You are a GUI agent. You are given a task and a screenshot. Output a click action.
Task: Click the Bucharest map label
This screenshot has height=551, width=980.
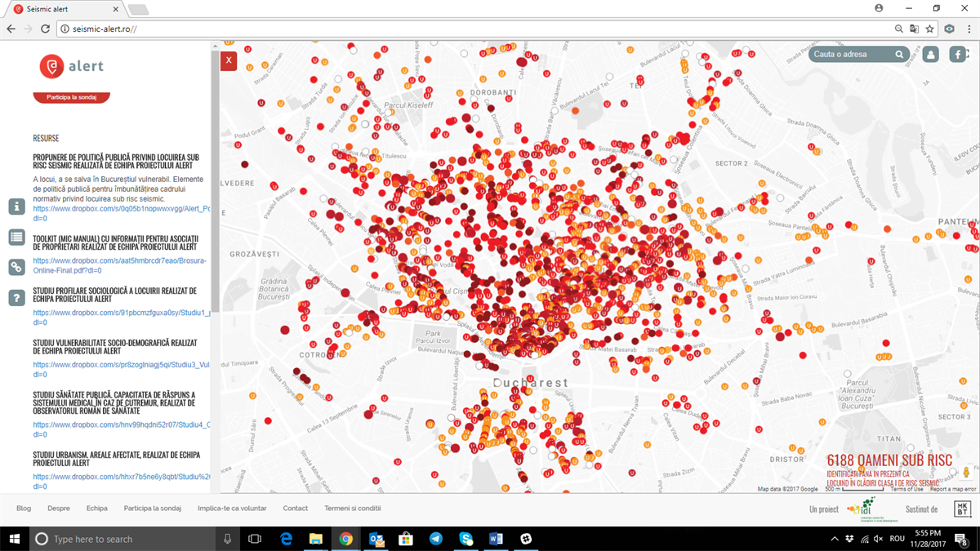(x=531, y=383)
